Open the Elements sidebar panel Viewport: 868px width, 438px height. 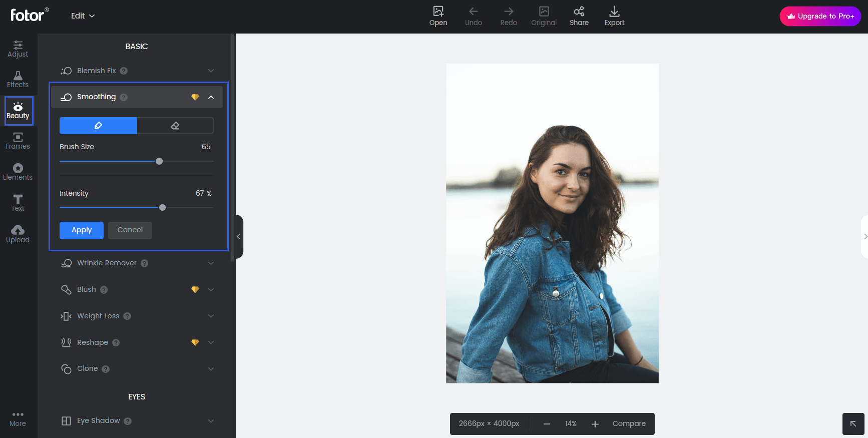[18, 172]
